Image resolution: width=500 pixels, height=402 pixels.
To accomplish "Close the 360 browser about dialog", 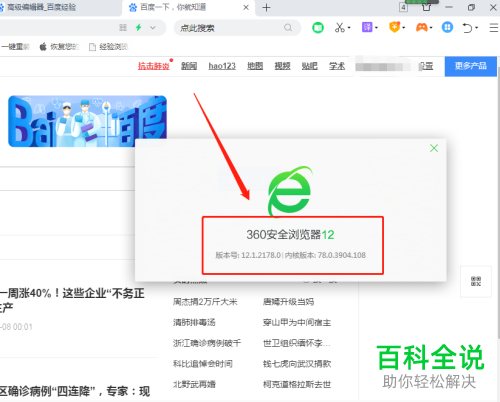I will pos(434,148).
